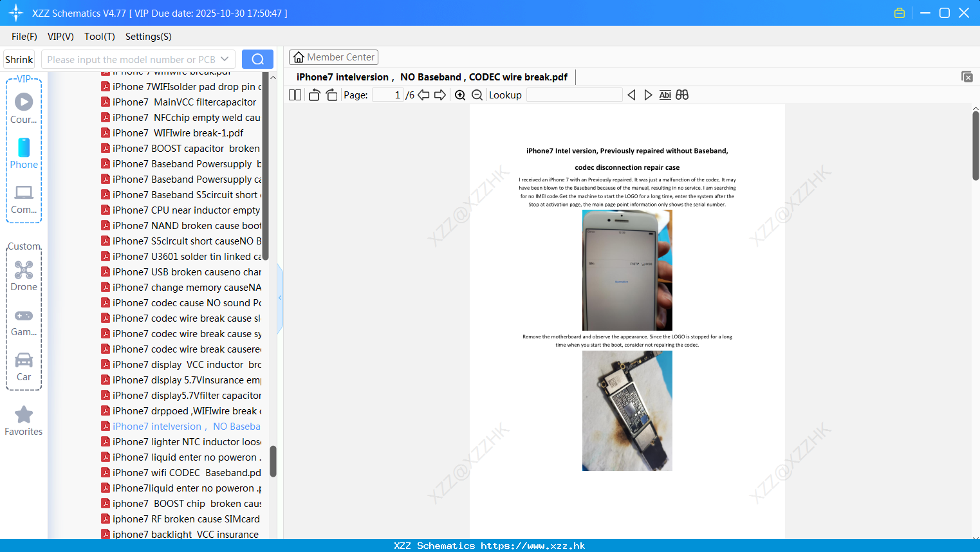Click the page number field

point(388,95)
